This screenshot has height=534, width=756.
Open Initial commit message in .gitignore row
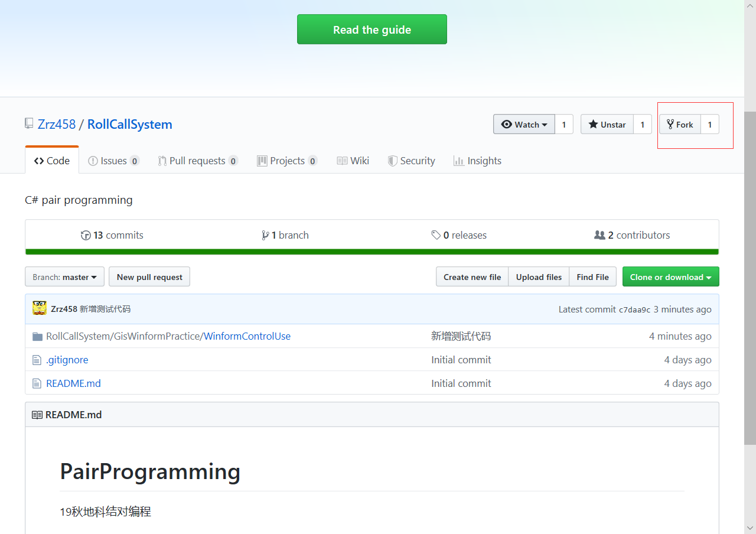coord(461,360)
